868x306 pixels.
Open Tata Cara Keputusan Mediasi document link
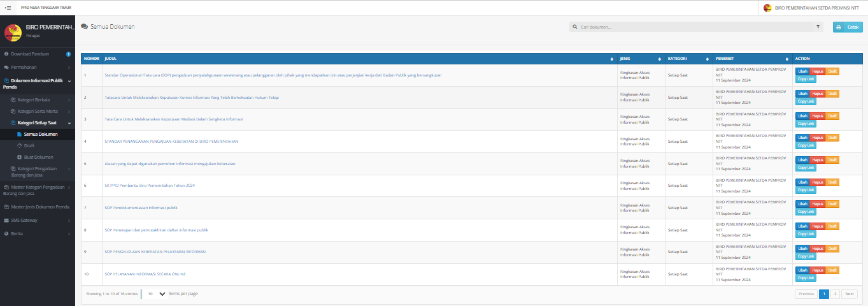pos(173,119)
